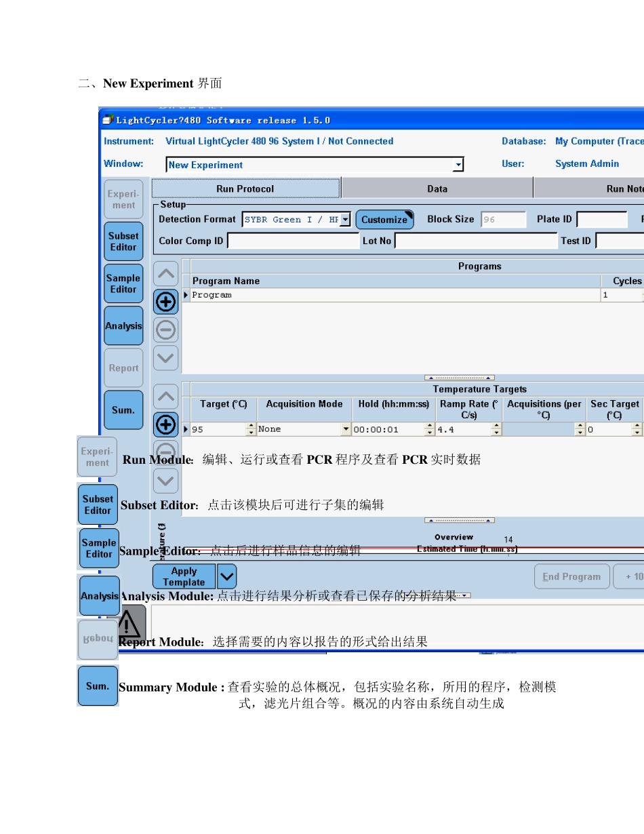Click the Lot No input field
This screenshot has width=644, height=834.
pos(476,241)
